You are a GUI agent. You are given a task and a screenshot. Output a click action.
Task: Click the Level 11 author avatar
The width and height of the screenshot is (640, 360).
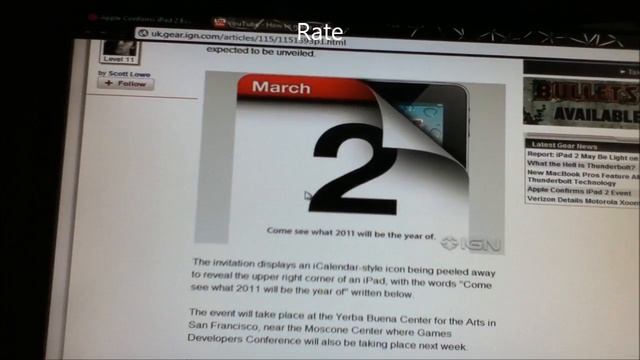point(120,48)
